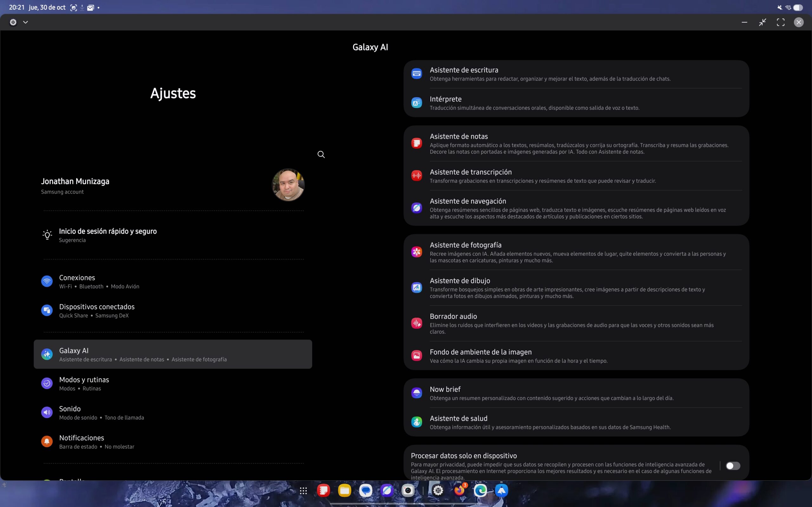Viewport: 812px width, 507px height.
Task: Toggle Procesar datos solo en dispositivo switch
Action: point(733,466)
